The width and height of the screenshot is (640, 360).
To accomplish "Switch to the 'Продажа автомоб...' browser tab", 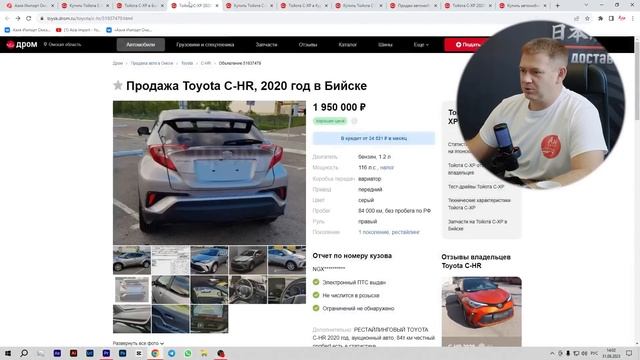I will [x=413, y=6].
